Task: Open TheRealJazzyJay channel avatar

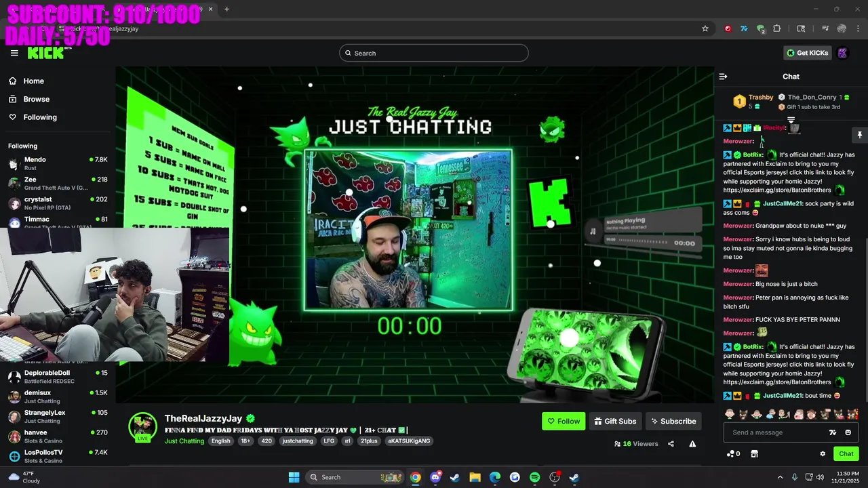Action: click(x=142, y=427)
